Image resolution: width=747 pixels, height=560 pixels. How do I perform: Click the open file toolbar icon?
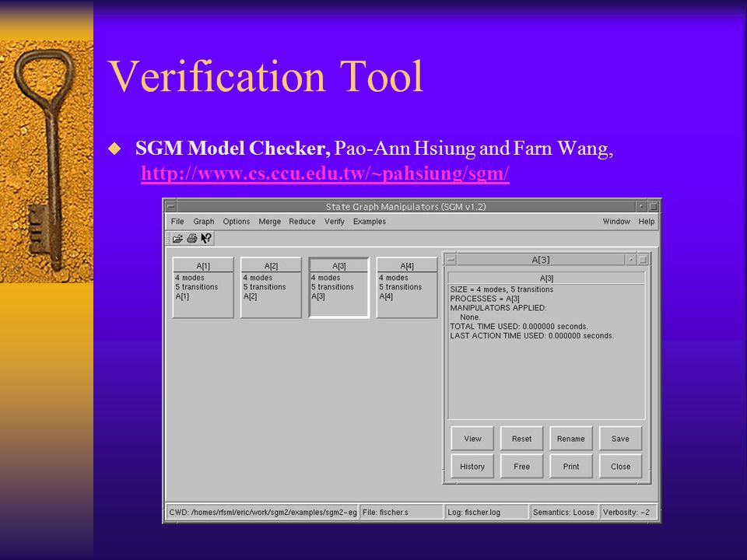177,238
